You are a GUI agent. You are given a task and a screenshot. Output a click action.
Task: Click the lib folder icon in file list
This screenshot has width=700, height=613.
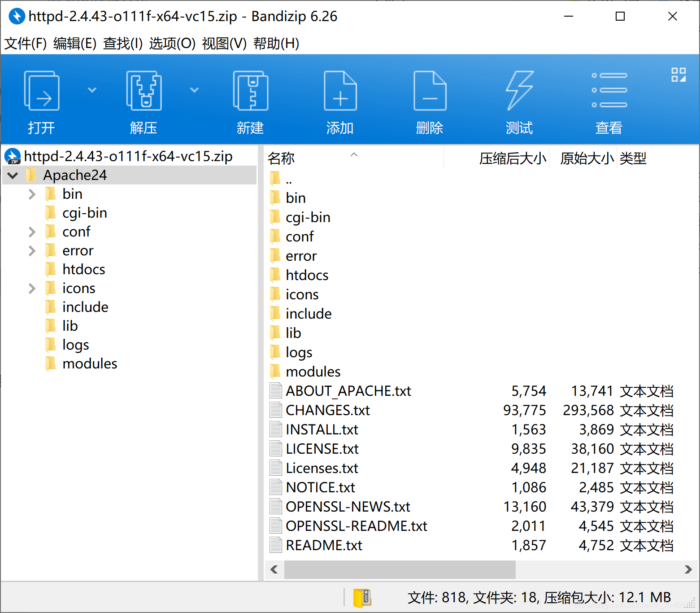click(275, 333)
